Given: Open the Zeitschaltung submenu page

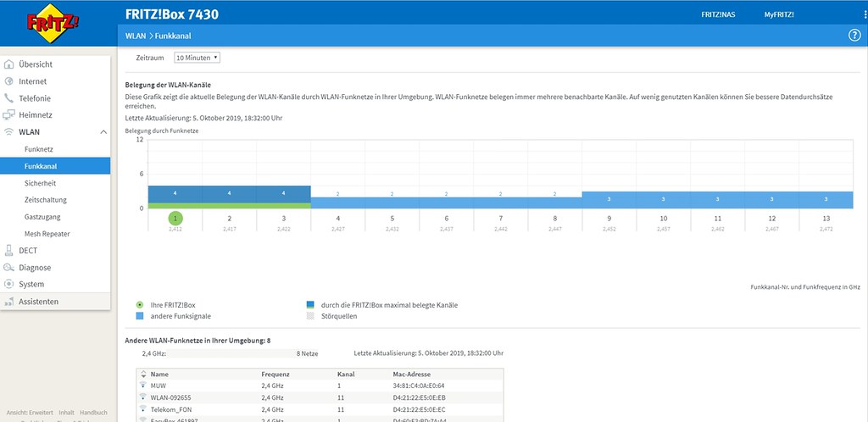Looking at the screenshot, I should tap(46, 200).
